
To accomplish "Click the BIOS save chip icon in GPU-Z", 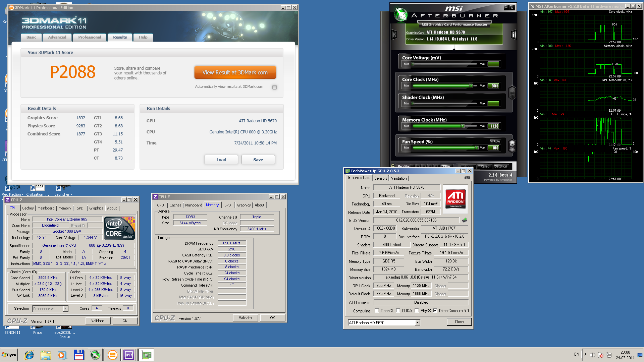I will pyautogui.click(x=465, y=220).
